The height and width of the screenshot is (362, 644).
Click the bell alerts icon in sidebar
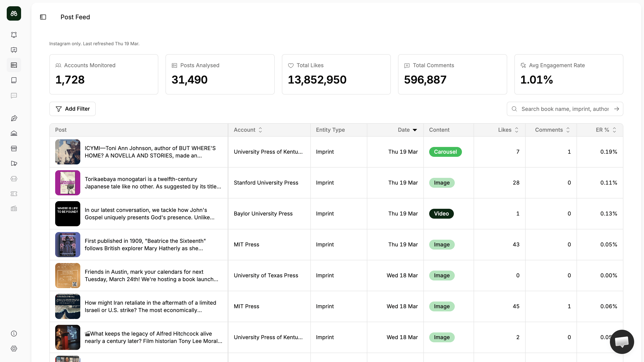[x=14, y=35]
